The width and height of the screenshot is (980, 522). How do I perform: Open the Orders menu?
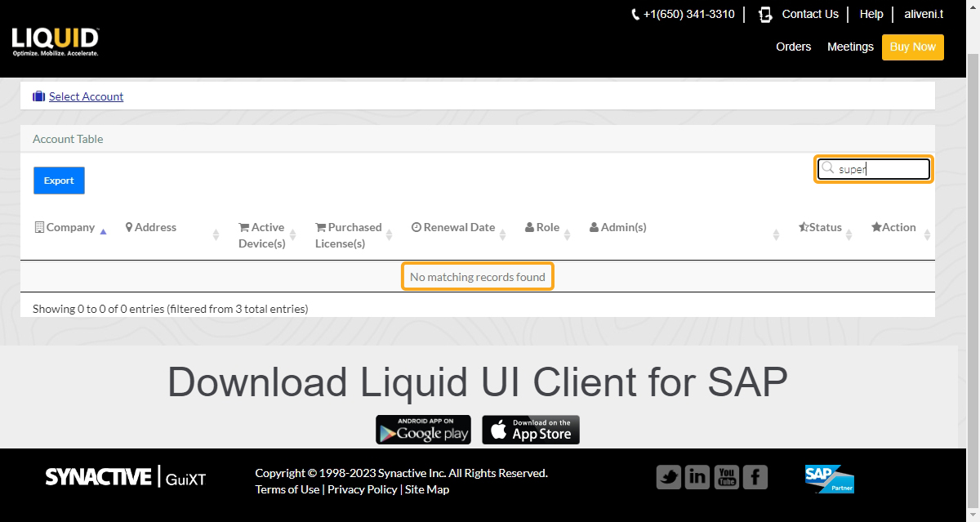coord(793,47)
